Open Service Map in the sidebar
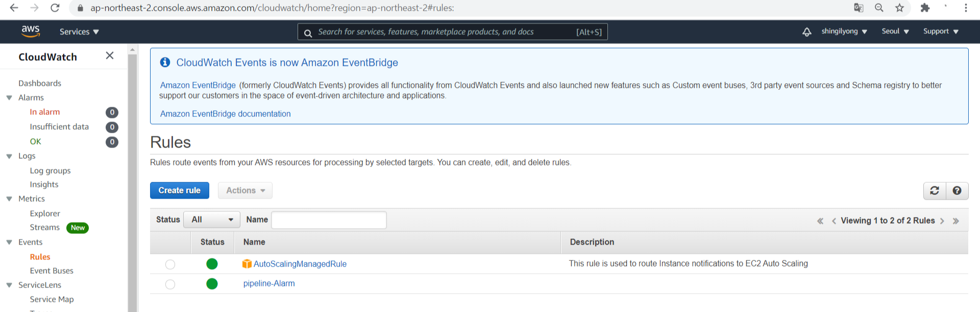Viewport: 980px width, 312px height. (x=52, y=299)
